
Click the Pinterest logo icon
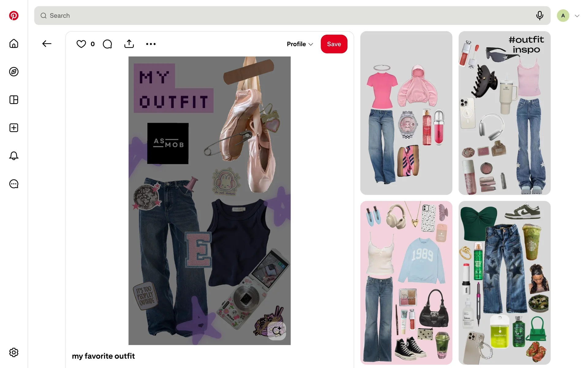tap(14, 16)
